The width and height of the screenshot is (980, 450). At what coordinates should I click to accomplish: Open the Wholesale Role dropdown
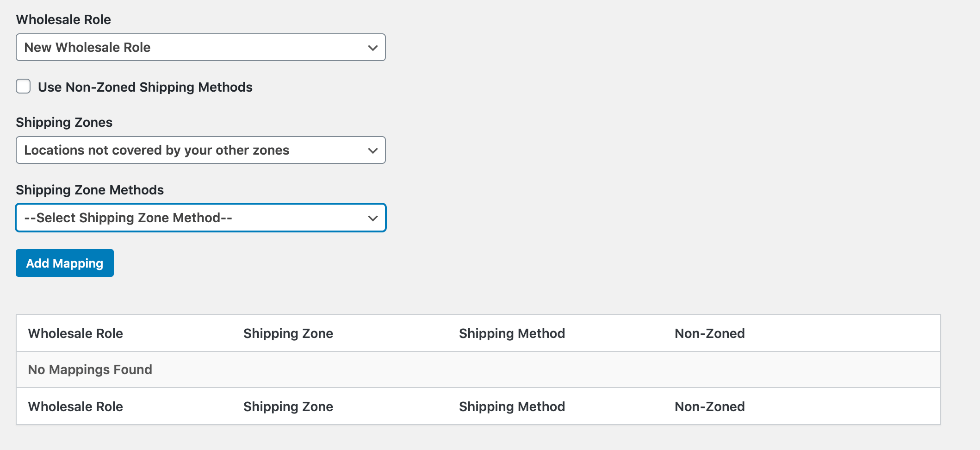(200, 47)
